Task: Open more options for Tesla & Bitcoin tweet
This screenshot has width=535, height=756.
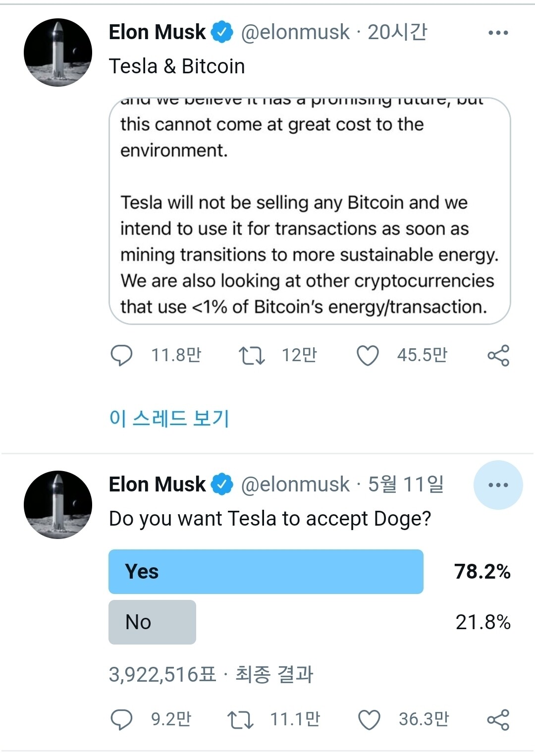Action: pyautogui.click(x=498, y=33)
